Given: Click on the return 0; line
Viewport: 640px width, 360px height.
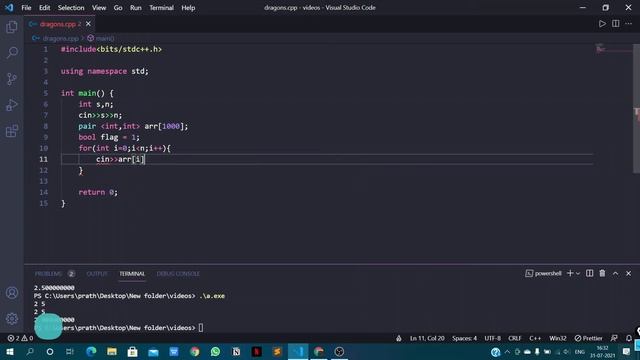Looking at the screenshot, I should click(98, 192).
